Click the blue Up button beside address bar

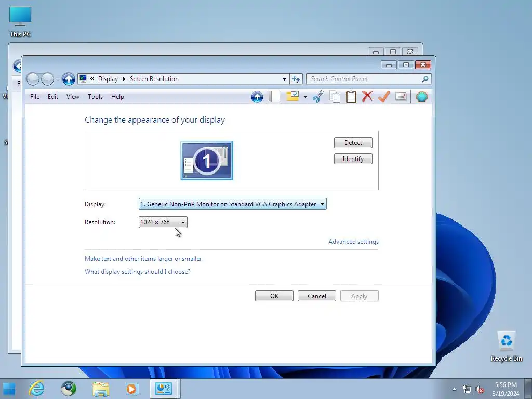click(69, 79)
